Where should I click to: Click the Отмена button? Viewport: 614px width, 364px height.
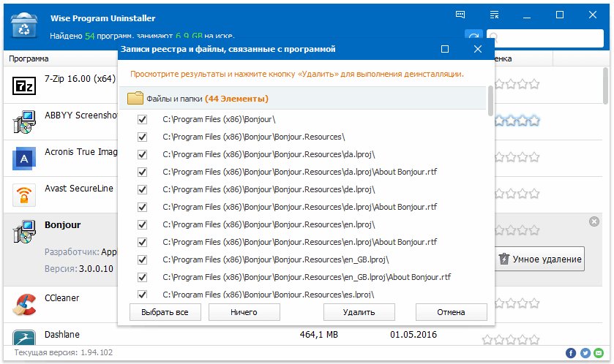pyautogui.click(x=451, y=312)
